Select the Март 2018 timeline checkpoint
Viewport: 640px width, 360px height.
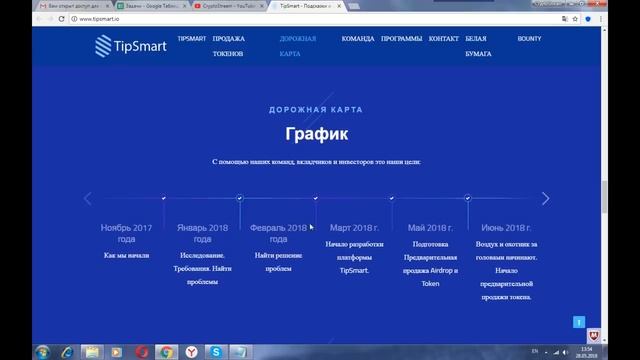pyautogui.click(x=391, y=198)
